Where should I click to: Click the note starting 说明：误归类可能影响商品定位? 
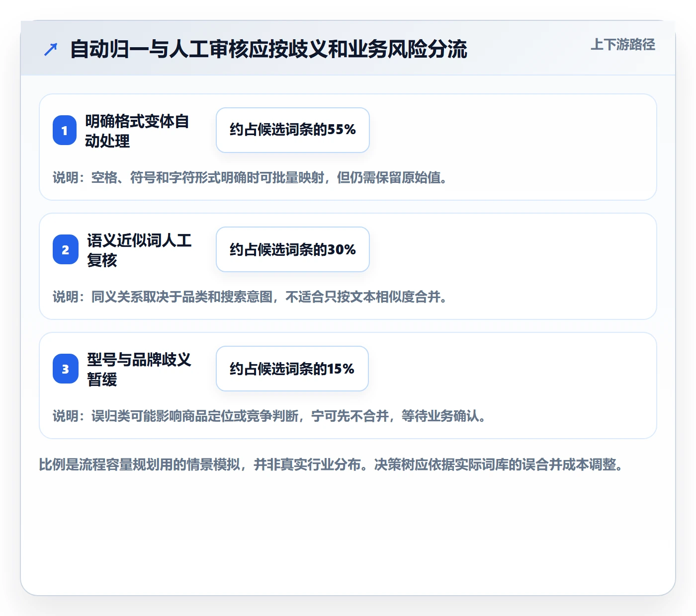(x=269, y=416)
